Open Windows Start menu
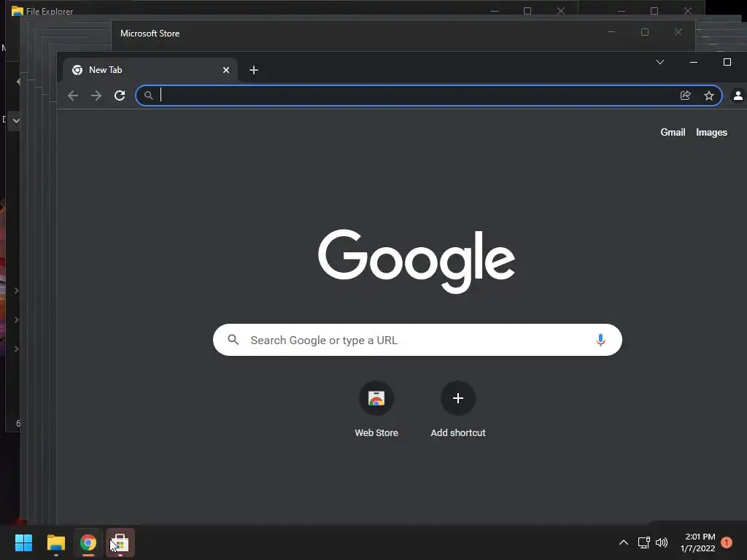The width and height of the screenshot is (747, 560). (23, 542)
